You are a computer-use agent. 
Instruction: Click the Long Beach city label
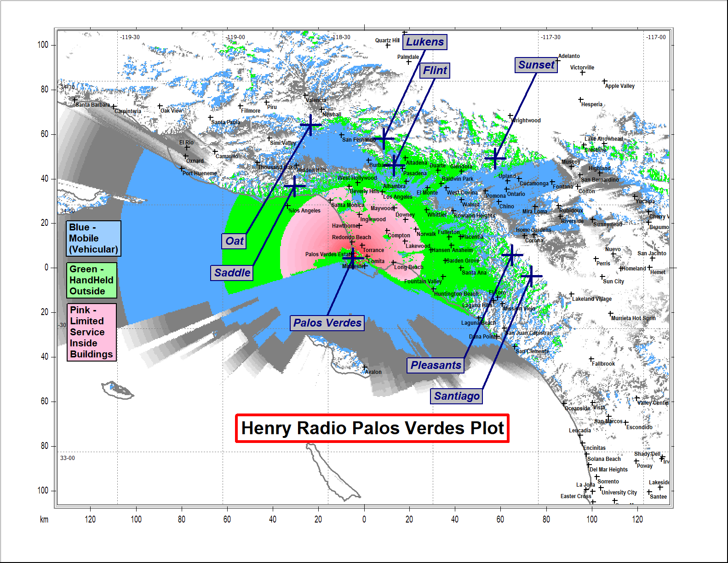coord(408,267)
